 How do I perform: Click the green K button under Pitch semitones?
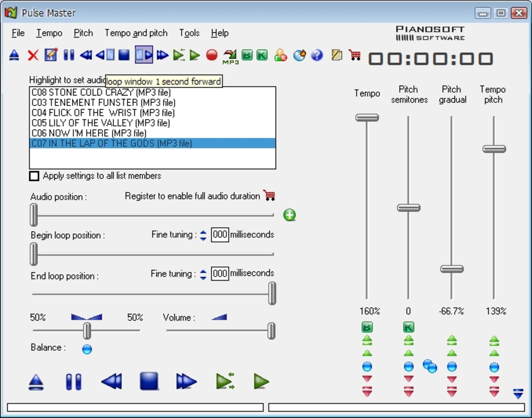click(x=409, y=327)
